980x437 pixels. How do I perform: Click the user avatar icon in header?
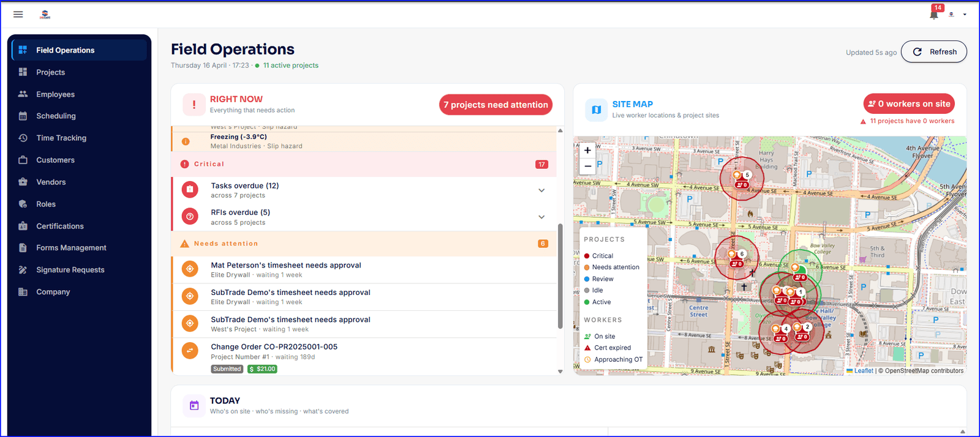coord(951,15)
